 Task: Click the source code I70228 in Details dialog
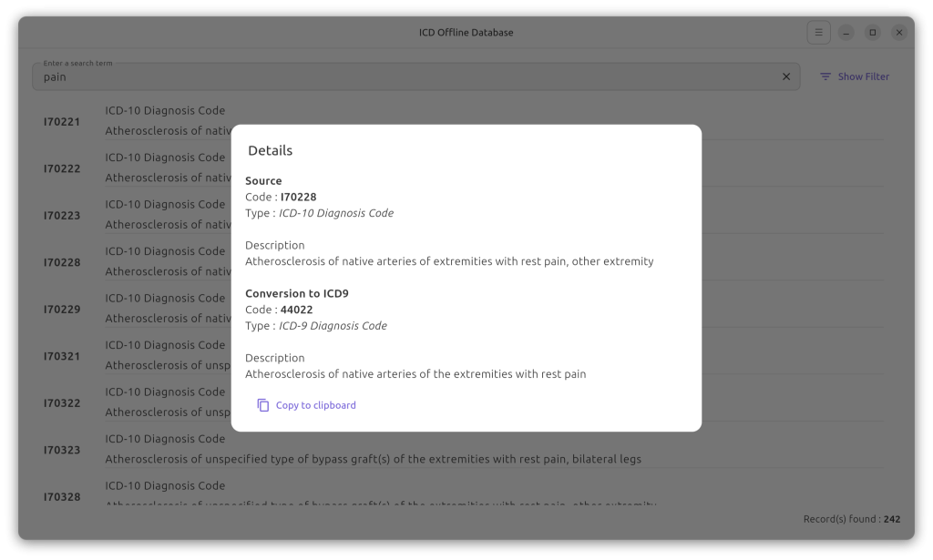[298, 197]
